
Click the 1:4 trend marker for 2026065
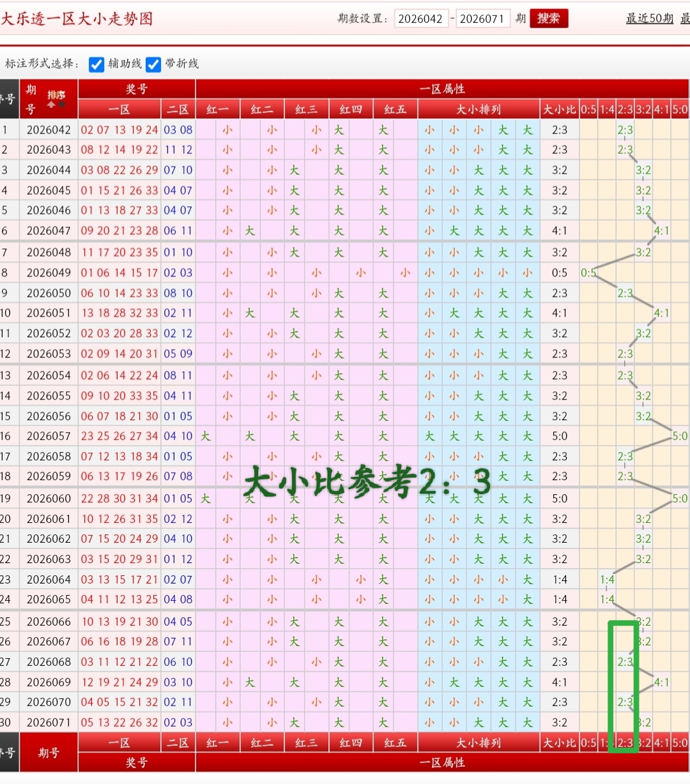click(x=607, y=599)
